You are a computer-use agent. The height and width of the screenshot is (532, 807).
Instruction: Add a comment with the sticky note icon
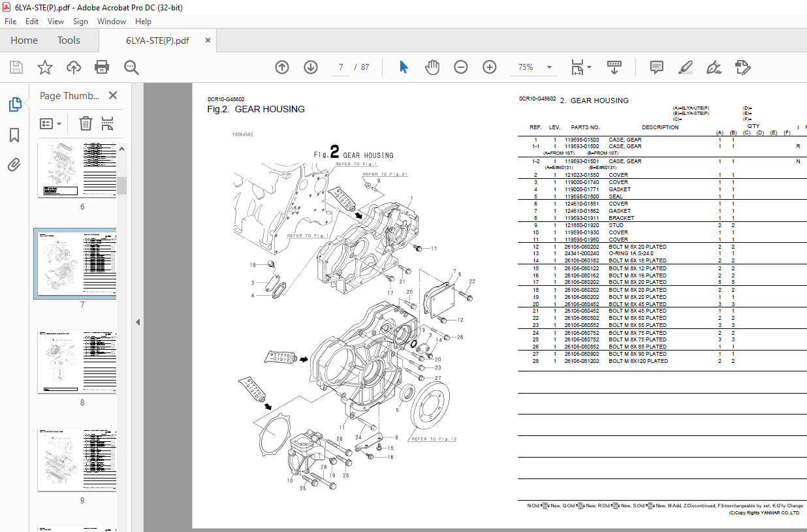657,67
